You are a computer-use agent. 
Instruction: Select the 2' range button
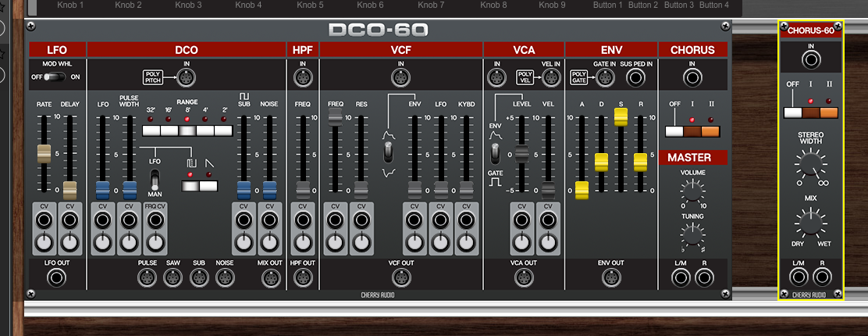click(x=223, y=130)
